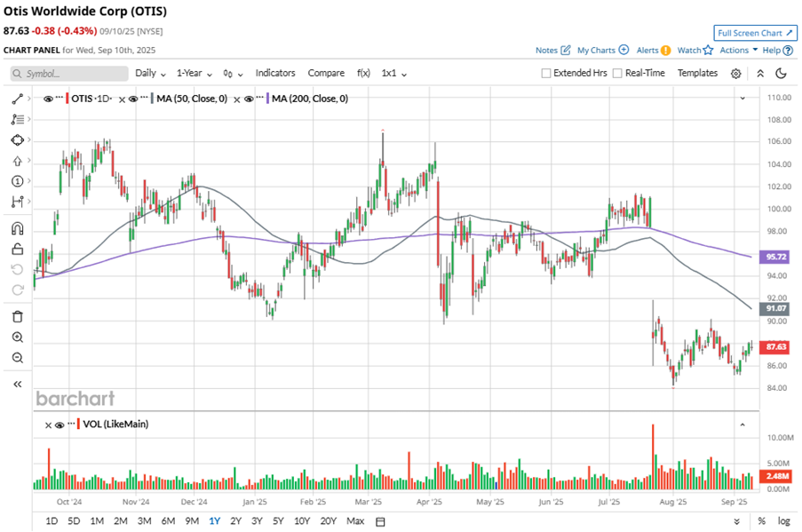Enable the Real-Time checkbox

[617, 73]
